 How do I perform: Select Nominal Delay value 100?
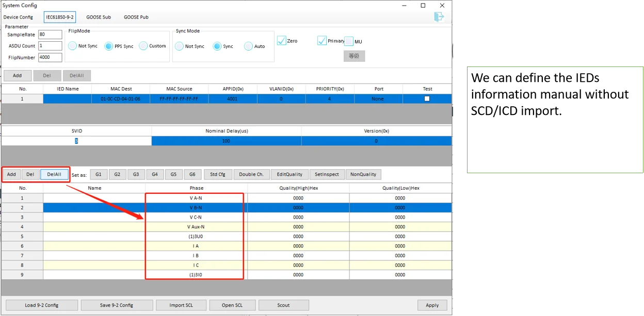tap(226, 141)
